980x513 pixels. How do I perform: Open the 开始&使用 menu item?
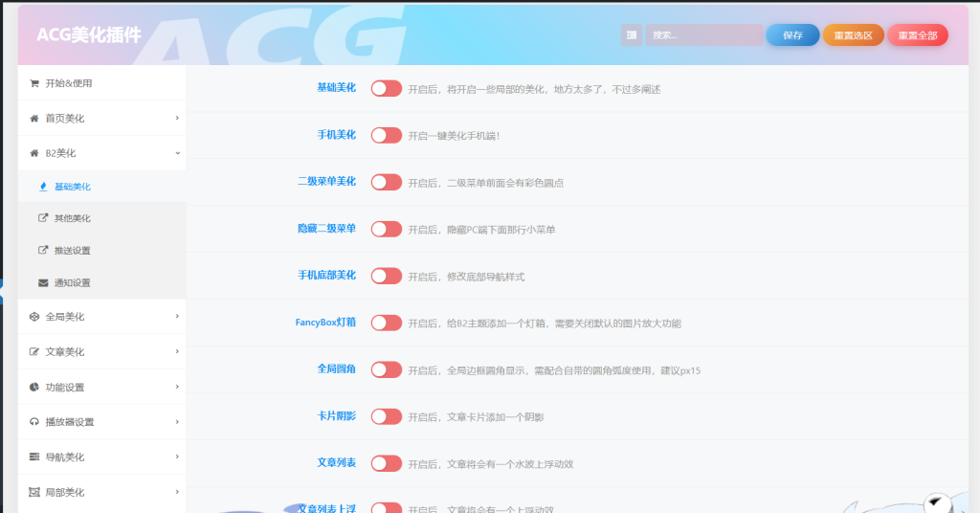pos(101,83)
